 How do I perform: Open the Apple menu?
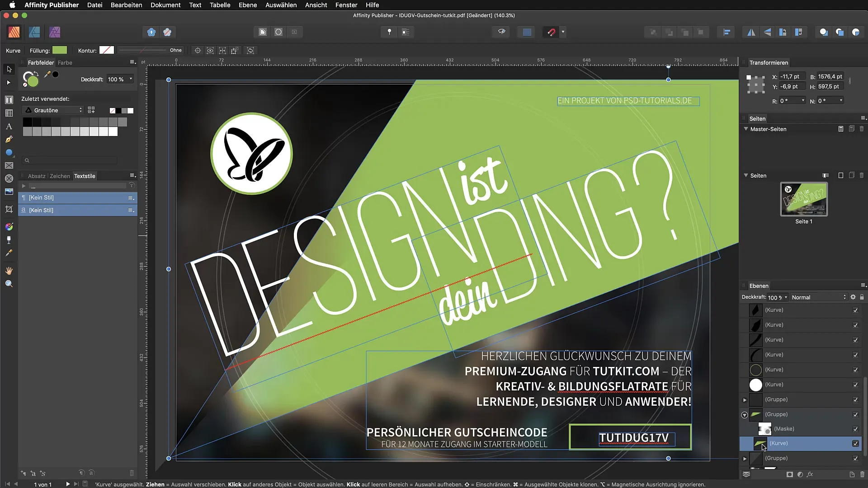[x=12, y=5]
